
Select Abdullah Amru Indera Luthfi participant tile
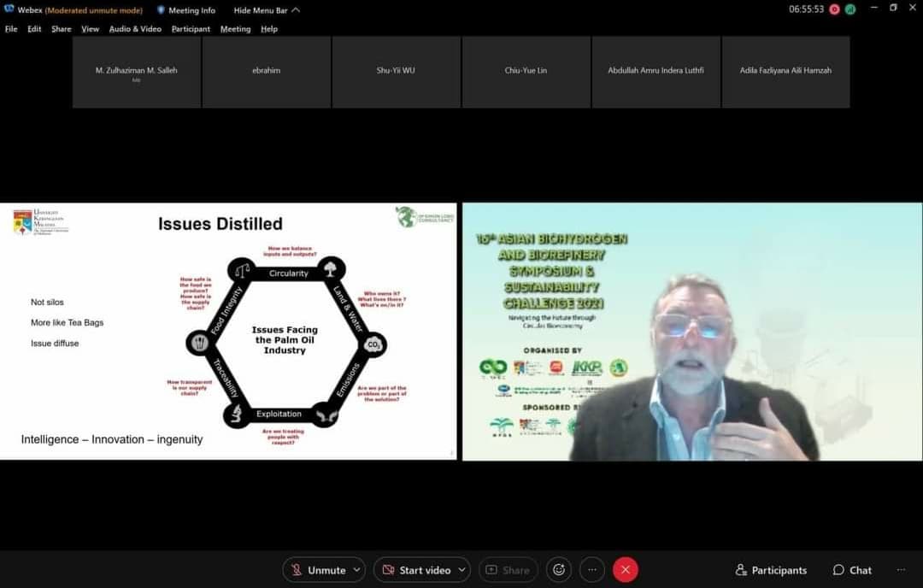[x=656, y=72]
